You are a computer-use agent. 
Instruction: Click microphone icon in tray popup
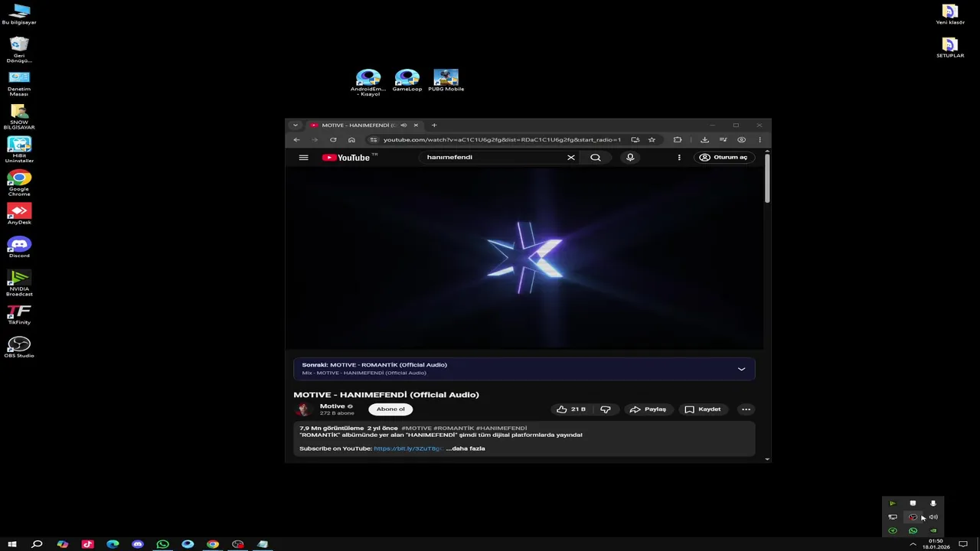[933, 504]
